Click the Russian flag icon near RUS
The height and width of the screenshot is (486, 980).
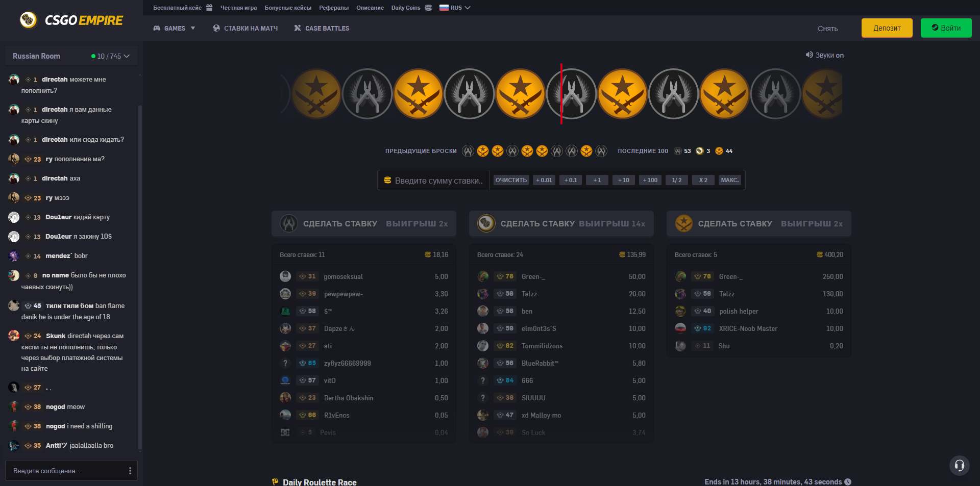click(x=444, y=7)
